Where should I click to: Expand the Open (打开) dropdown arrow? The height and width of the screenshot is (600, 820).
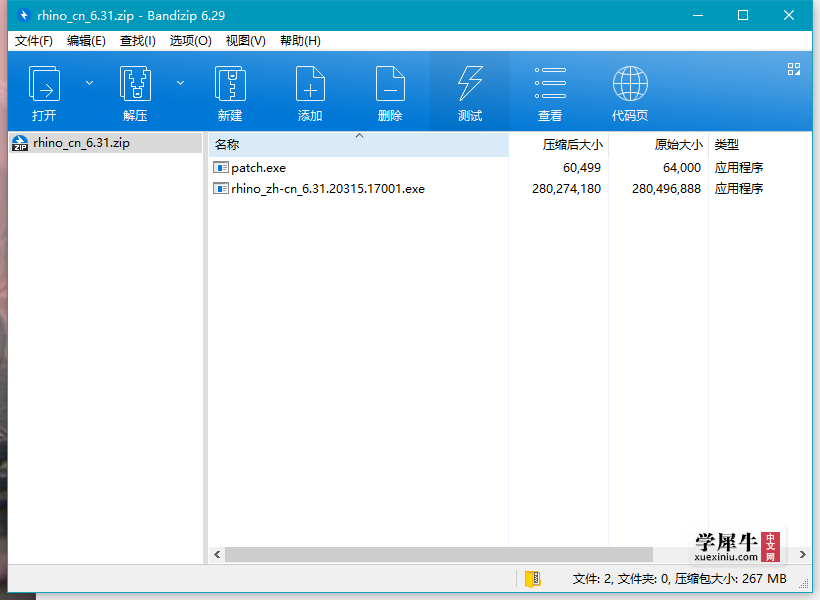click(x=89, y=83)
